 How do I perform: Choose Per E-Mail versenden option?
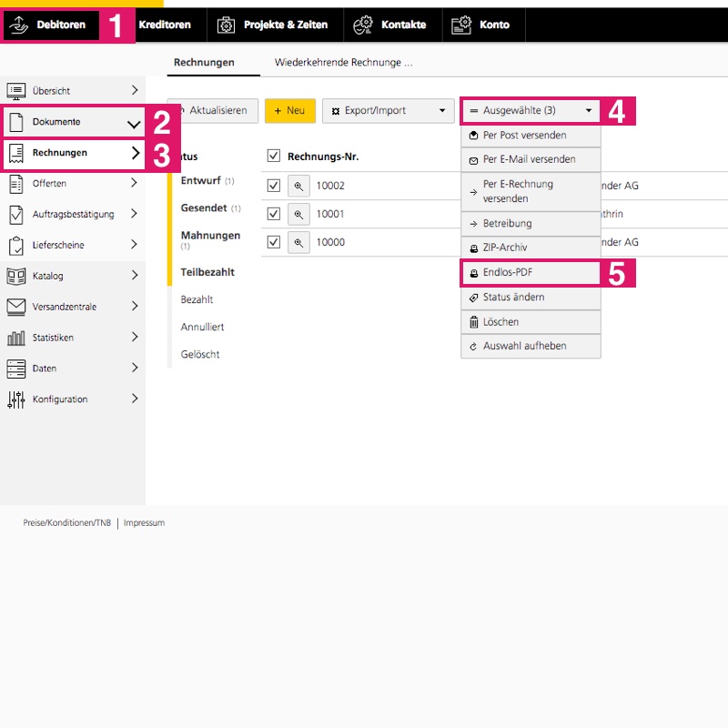coord(531,159)
